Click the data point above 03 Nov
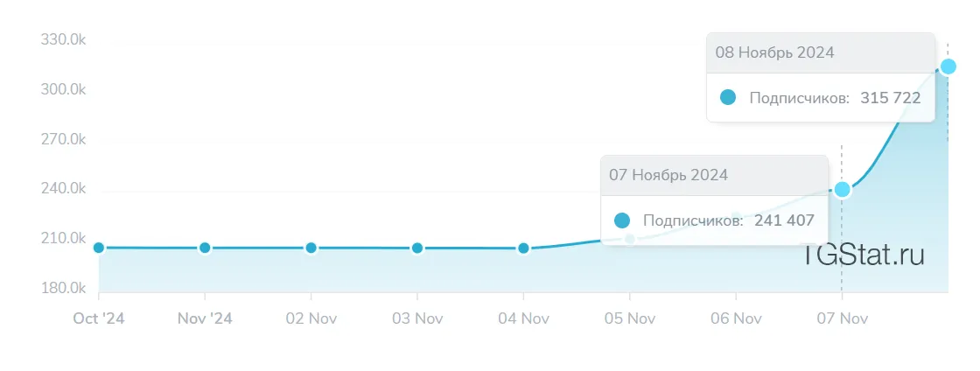The height and width of the screenshot is (371, 980). (x=417, y=248)
